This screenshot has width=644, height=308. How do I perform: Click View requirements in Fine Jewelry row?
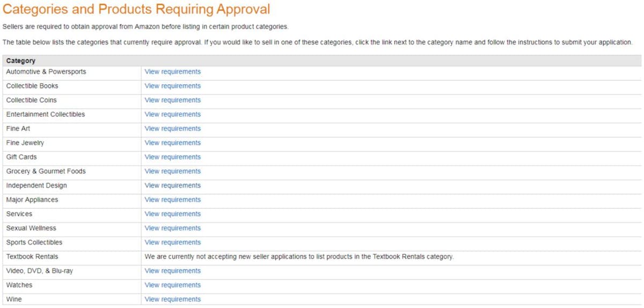pyautogui.click(x=172, y=143)
